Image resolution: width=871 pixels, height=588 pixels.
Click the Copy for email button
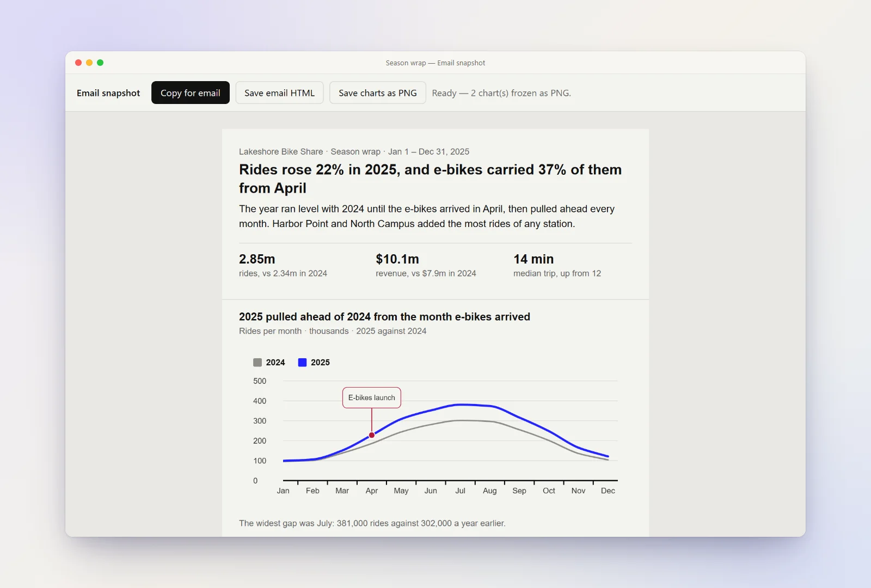click(x=191, y=93)
